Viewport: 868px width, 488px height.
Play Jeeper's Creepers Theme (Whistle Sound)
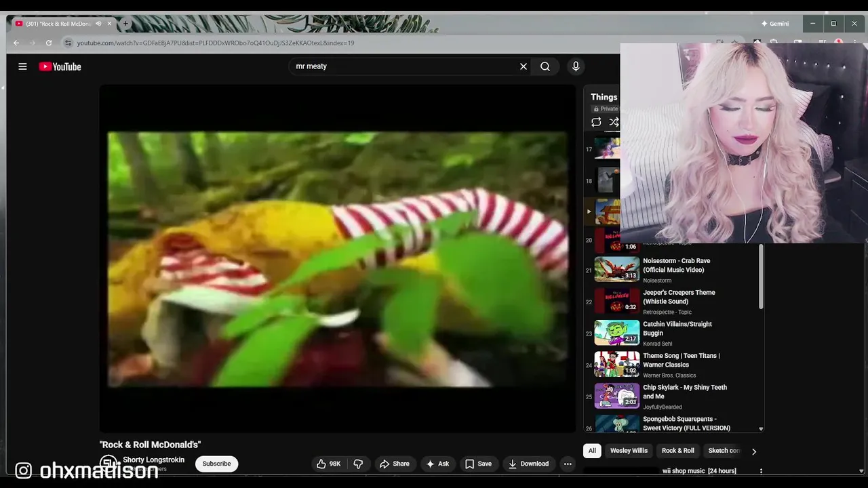pos(679,297)
